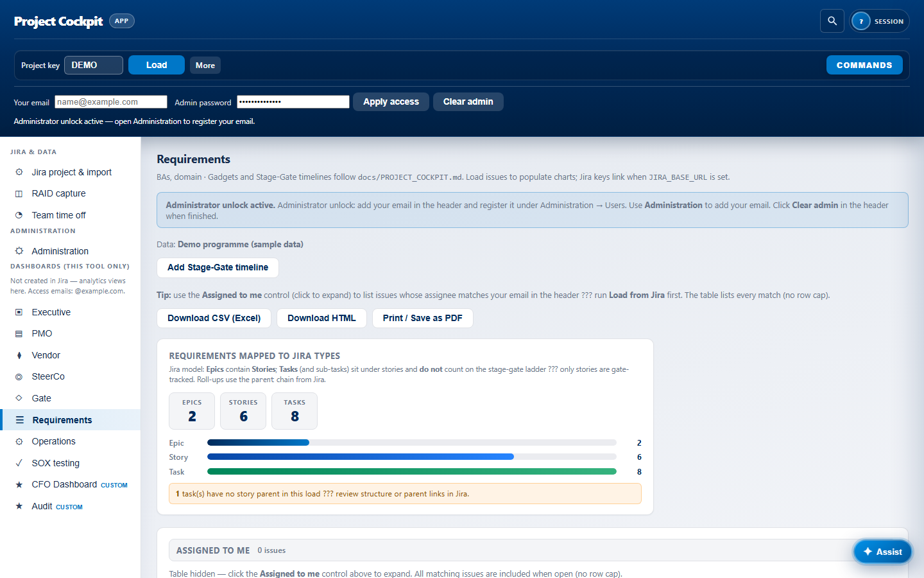
Task: Click Add Stage-Gate timeline
Action: 218,267
